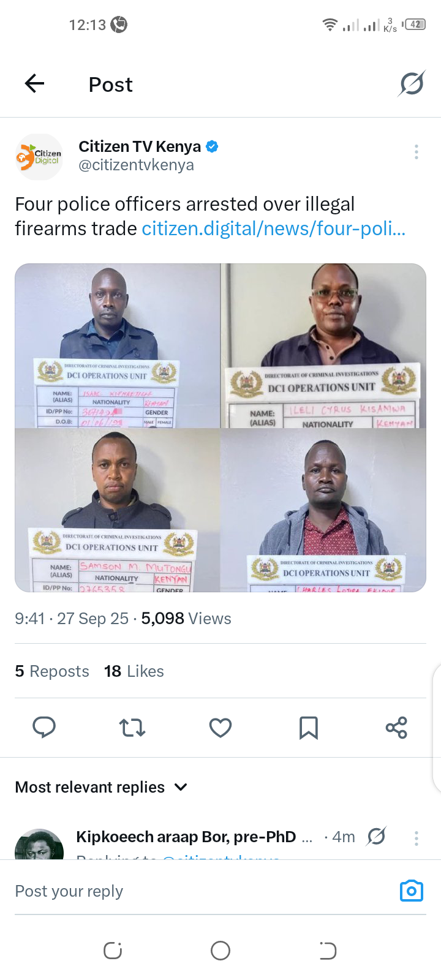The height and width of the screenshot is (980, 441).
Task: Tap the share icon
Action: [x=396, y=728]
